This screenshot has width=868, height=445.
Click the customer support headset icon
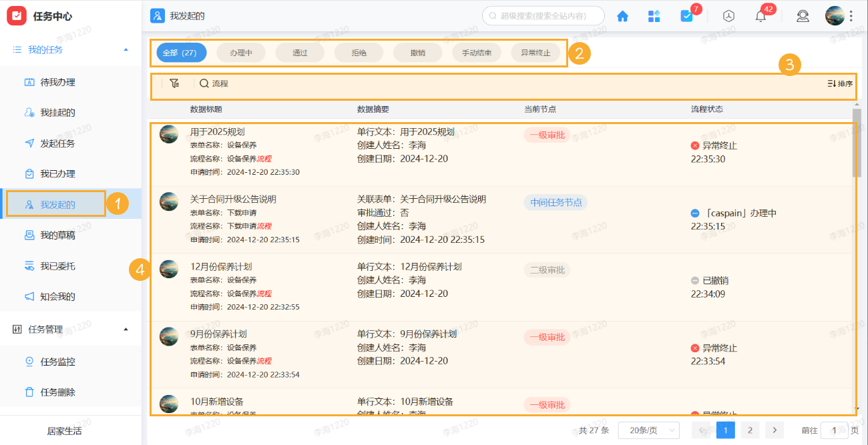click(x=803, y=15)
